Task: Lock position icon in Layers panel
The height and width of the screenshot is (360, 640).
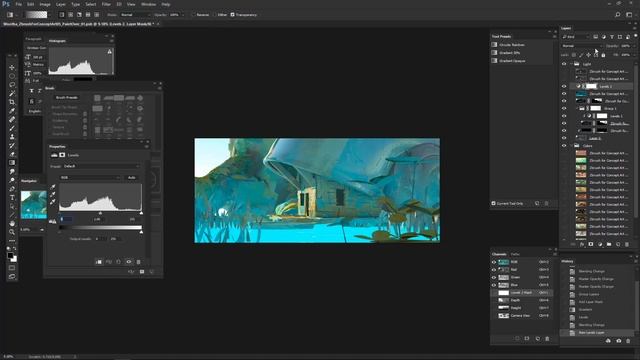Action: [x=589, y=55]
